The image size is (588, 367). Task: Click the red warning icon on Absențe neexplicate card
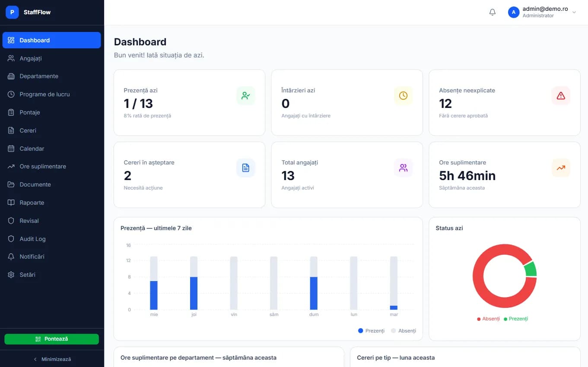click(x=561, y=96)
